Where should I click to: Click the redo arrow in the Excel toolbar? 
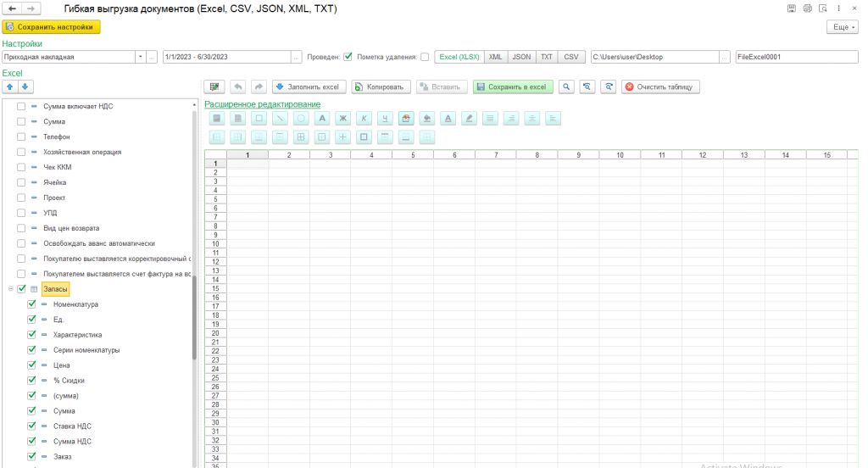tap(259, 87)
